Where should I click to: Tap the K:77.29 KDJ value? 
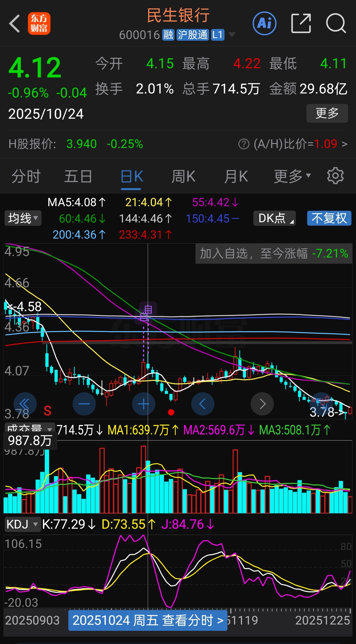[69, 524]
